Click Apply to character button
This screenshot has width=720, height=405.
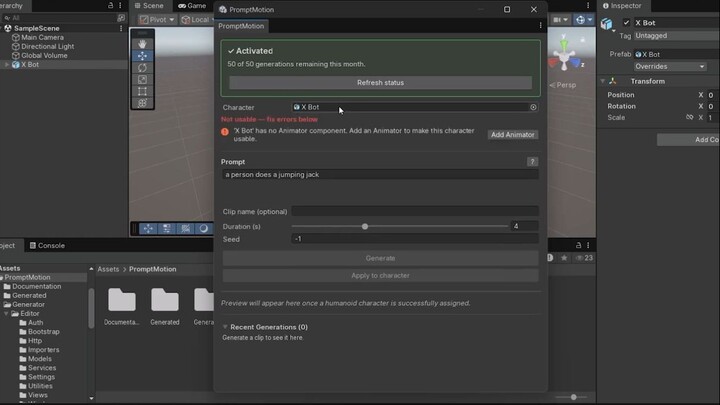(380, 276)
